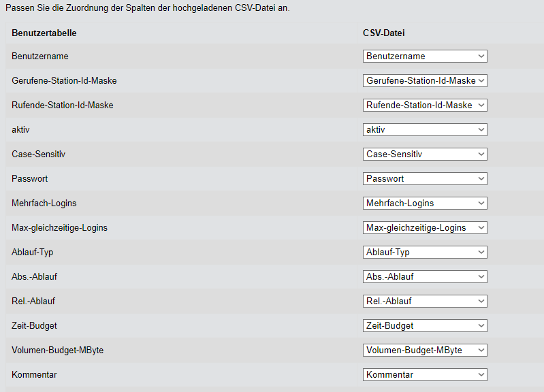Expand the Max-gleichzeitige-Logins combo box

click(425, 228)
